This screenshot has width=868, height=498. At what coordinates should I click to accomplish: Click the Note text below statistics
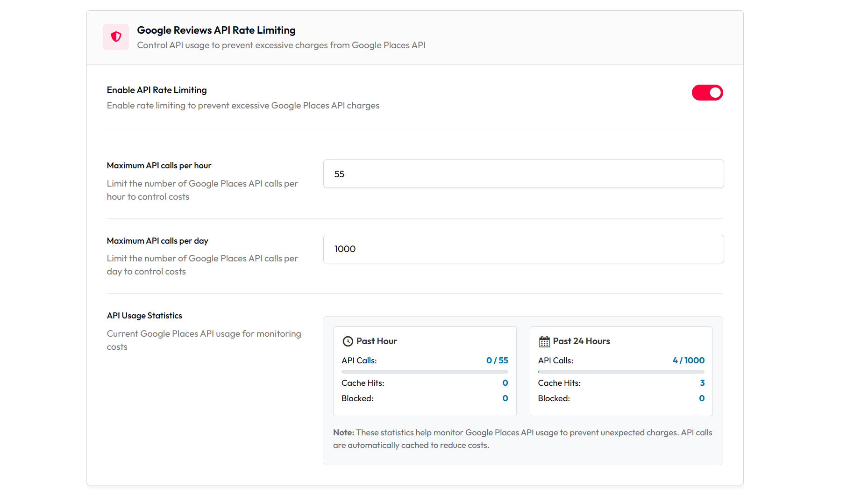click(522, 439)
